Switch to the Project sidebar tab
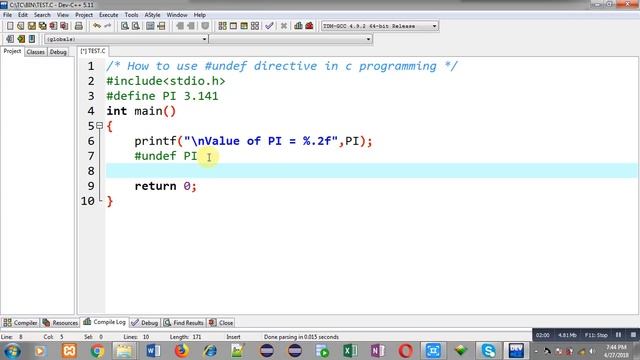Image resolution: width=640 pixels, height=360 pixels. pyautogui.click(x=12, y=51)
